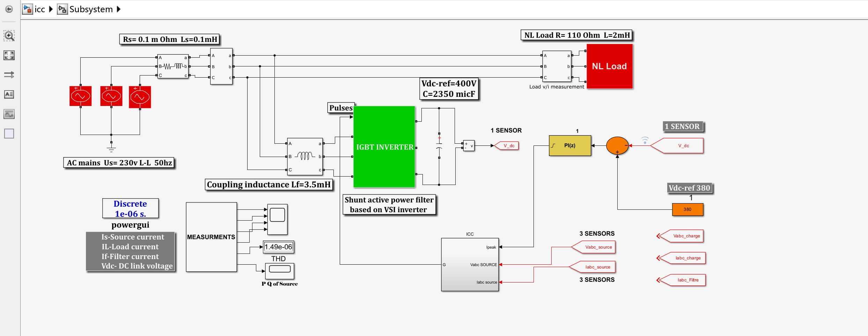This screenshot has height=336, width=868.
Task: Click the yellow PI(z) controller block
Action: 570,145
